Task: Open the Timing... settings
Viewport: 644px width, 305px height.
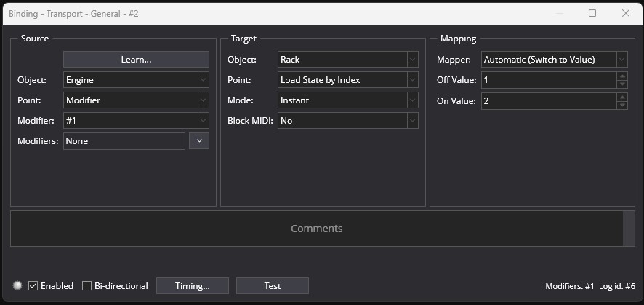Action: tap(192, 285)
